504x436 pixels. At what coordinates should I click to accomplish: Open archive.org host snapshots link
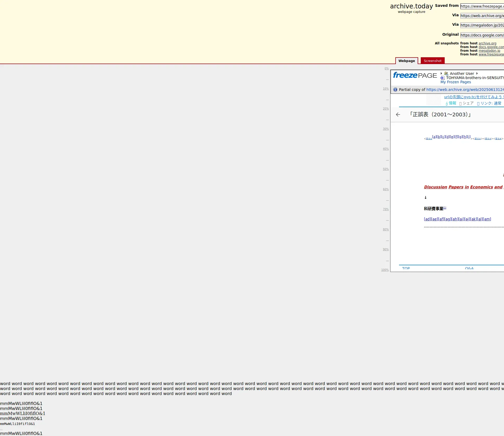[x=487, y=43]
